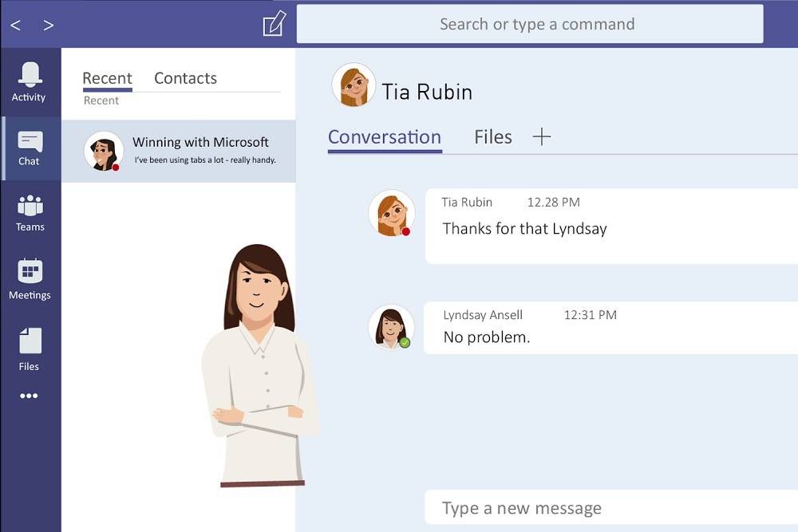Screen dimensions: 798x532
Task: Open the Files tab in the conversation
Action: 492,136
